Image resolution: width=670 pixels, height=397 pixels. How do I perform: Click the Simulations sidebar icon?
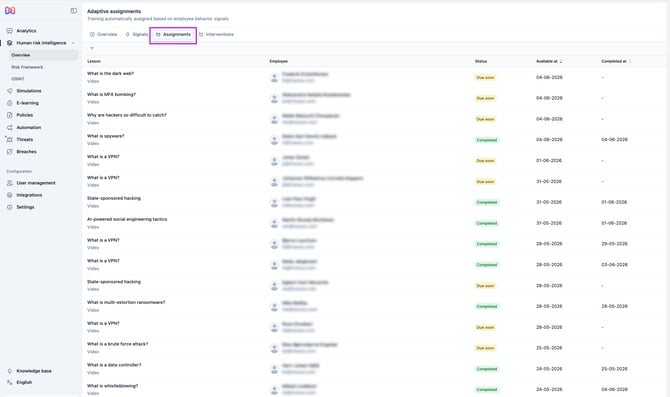[x=9, y=91]
